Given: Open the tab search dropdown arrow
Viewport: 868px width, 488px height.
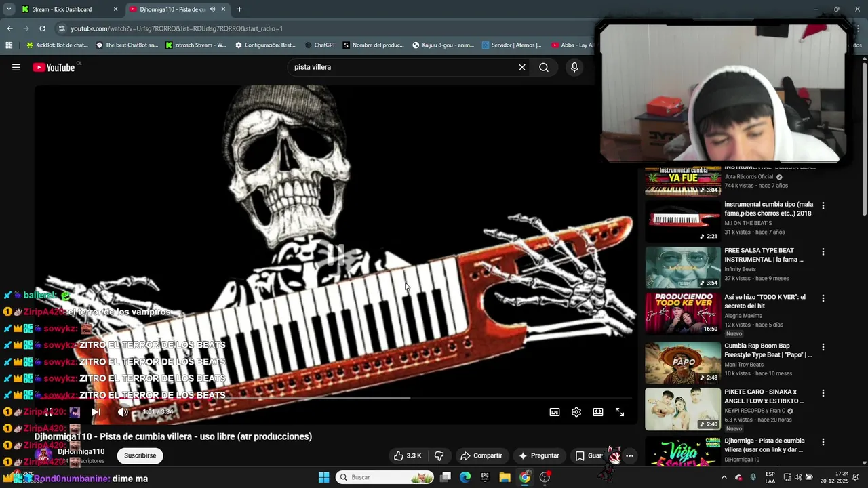Looking at the screenshot, I should 8,9.
